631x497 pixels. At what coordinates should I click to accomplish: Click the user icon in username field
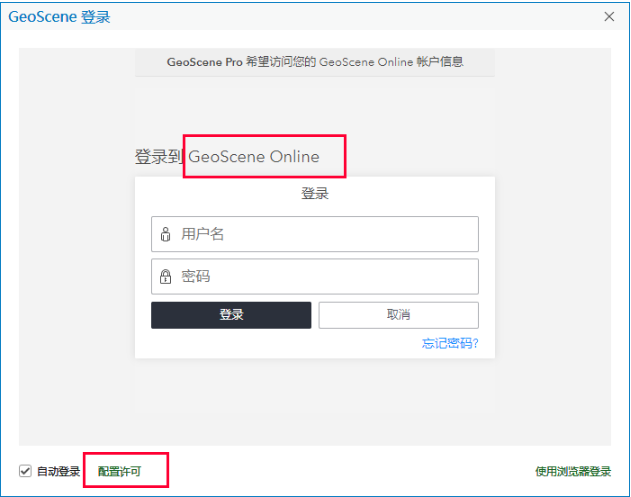[165, 234]
